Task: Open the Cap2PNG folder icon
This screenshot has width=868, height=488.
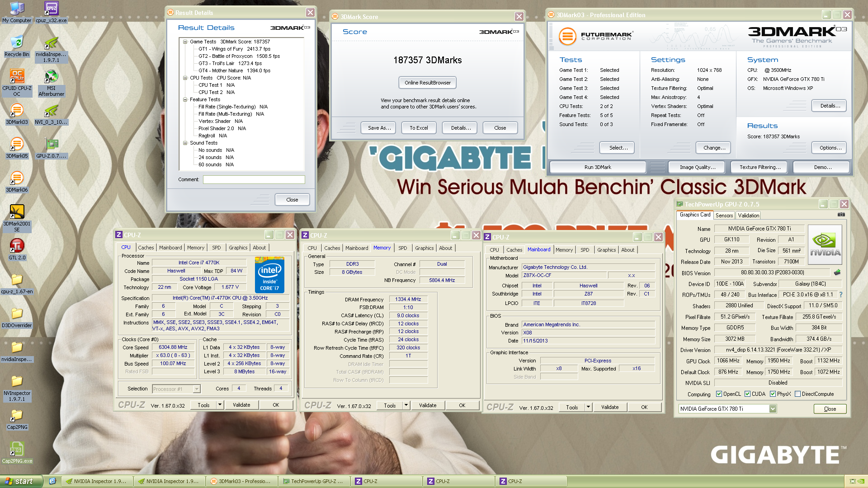Action: 17,419
